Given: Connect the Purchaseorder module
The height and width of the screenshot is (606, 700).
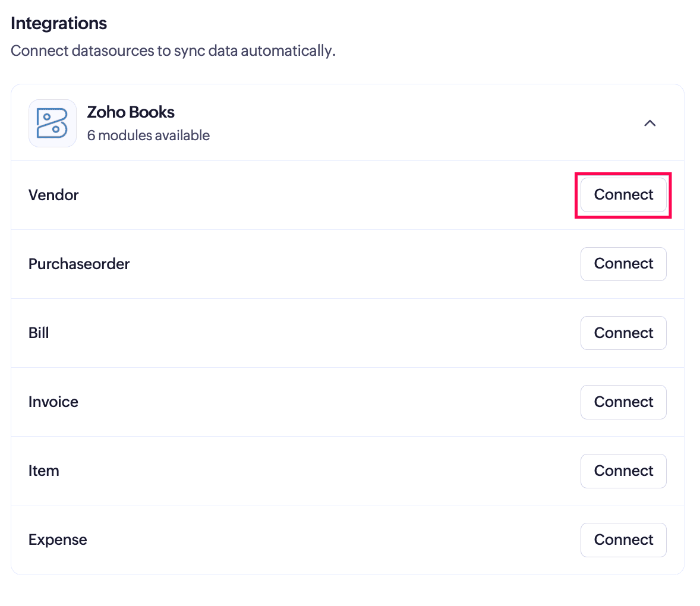Looking at the screenshot, I should [x=623, y=264].
